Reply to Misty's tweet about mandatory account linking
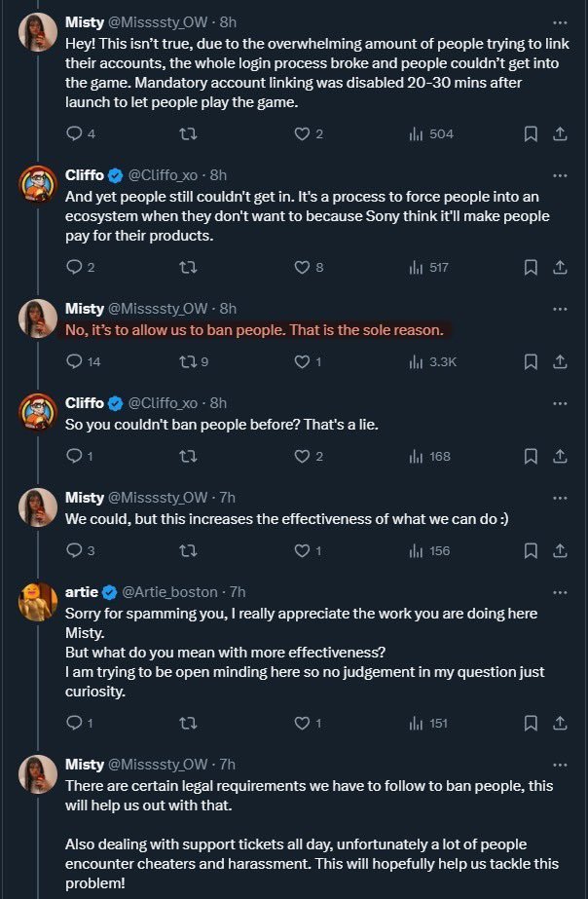The image size is (588, 899). tap(75, 133)
